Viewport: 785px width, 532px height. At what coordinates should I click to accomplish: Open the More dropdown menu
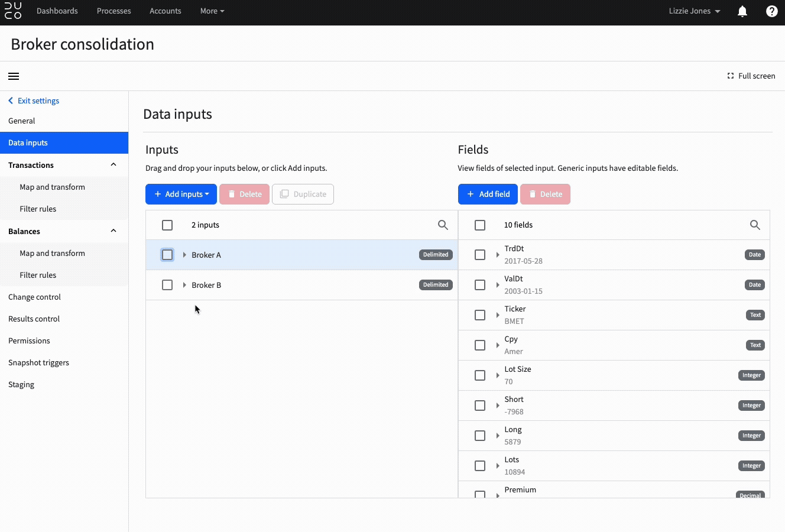tap(212, 11)
